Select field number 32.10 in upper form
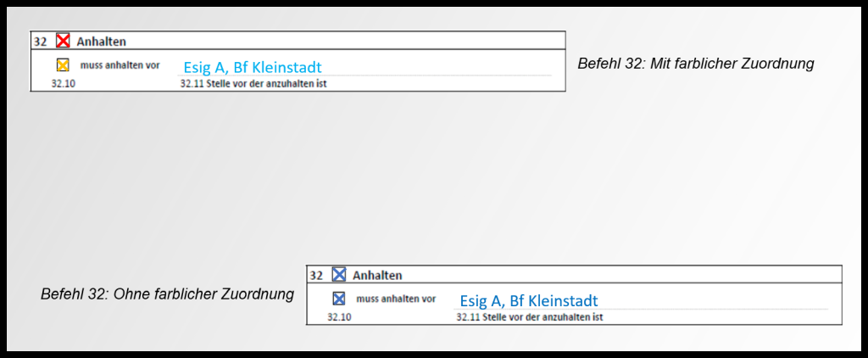The width and height of the screenshot is (868, 358). (63, 84)
